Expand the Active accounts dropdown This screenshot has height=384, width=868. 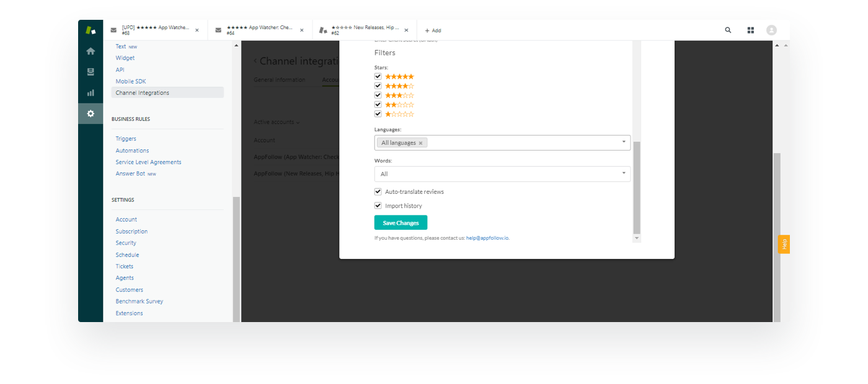pyautogui.click(x=277, y=123)
